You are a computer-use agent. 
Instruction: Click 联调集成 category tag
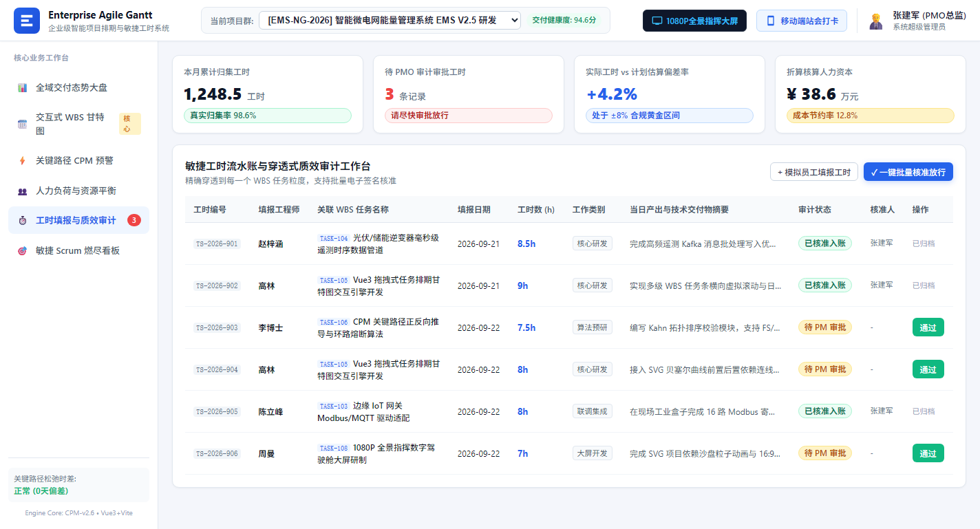tap(593, 411)
